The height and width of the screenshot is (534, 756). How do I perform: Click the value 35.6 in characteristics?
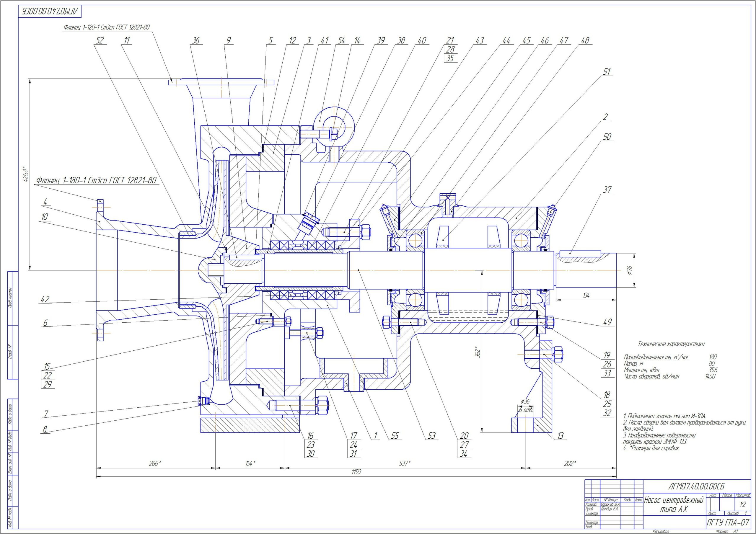click(x=713, y=370)
